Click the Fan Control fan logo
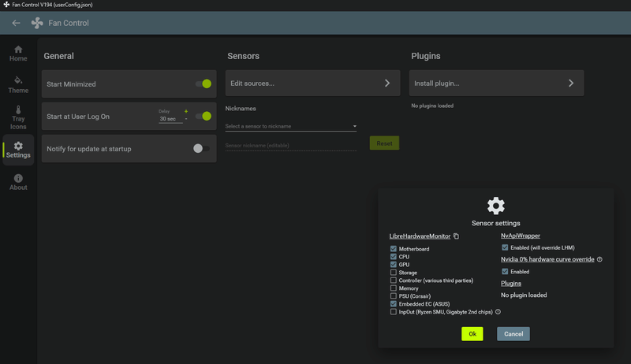 (x=37, y=23)
